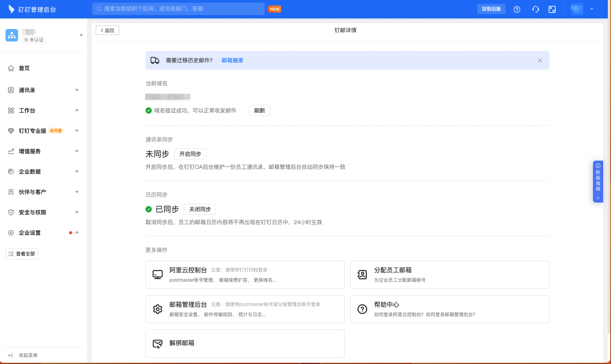Screen dimensions: 611x364
Task: Open 邮箱管理后台 gear card
Action: [x=245, y=309]
